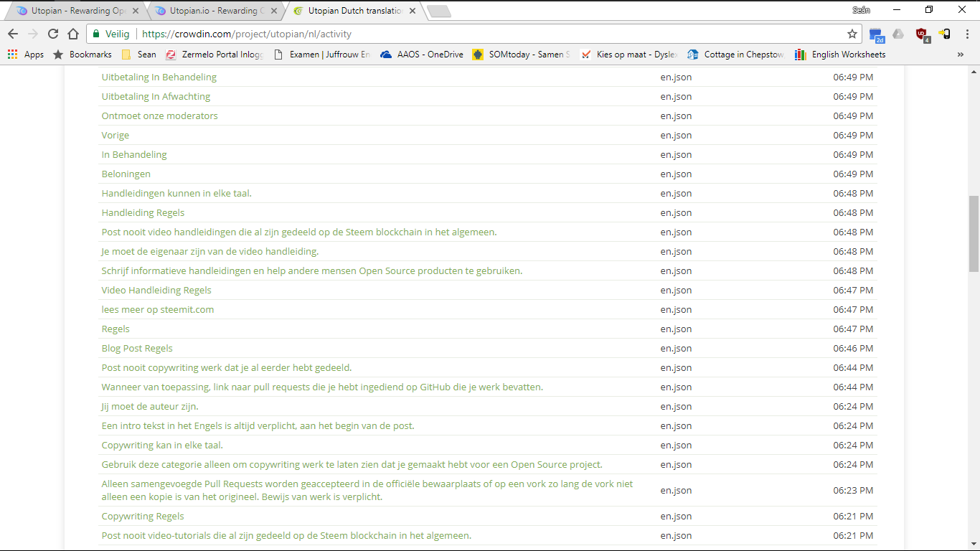980x551 pixels.
Task: Open the 'Video Handleiding Regels' entry
Action: point(156,290)
